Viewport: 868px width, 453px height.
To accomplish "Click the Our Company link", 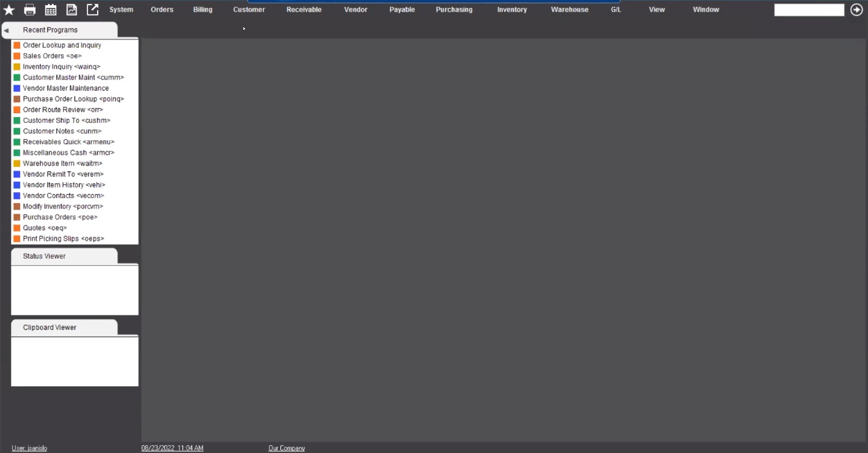I will pos(287,447).
